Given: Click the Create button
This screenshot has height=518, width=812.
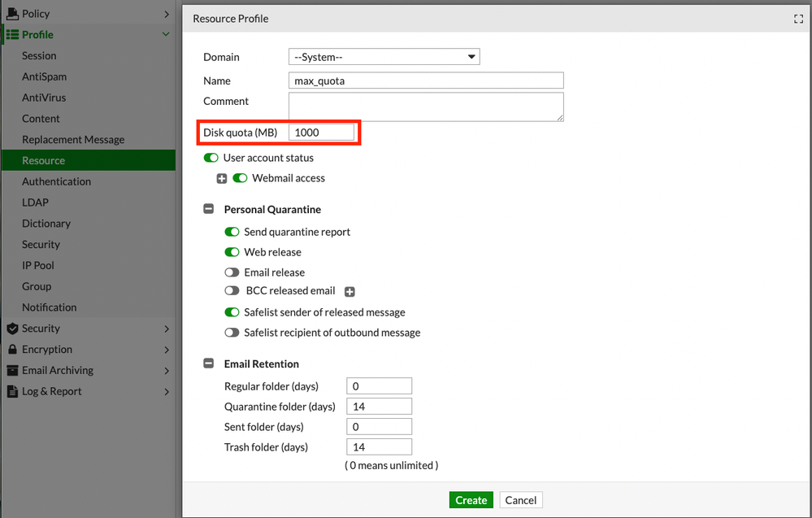Looking at the screenshot, I should click(x=471, y=500).
